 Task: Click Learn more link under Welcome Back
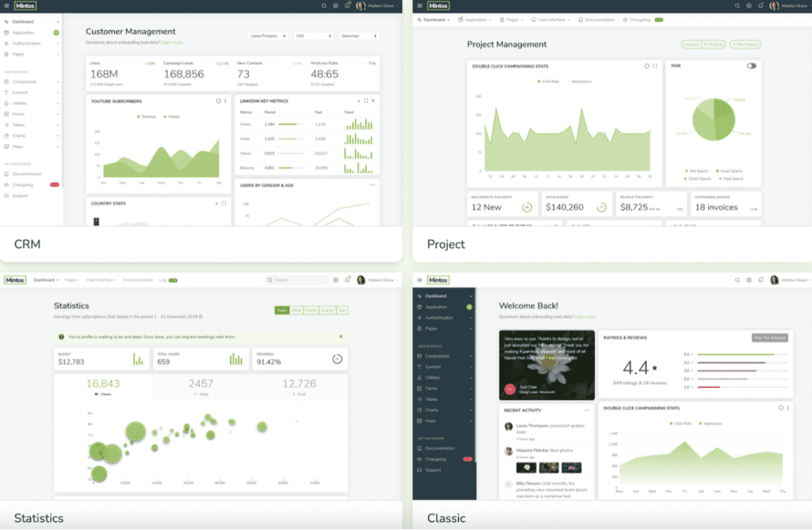[584, 317]
